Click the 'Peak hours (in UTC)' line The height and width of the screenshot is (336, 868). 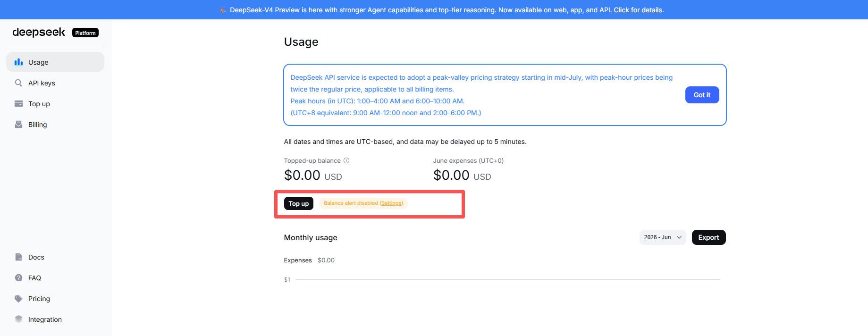[377, 101]
